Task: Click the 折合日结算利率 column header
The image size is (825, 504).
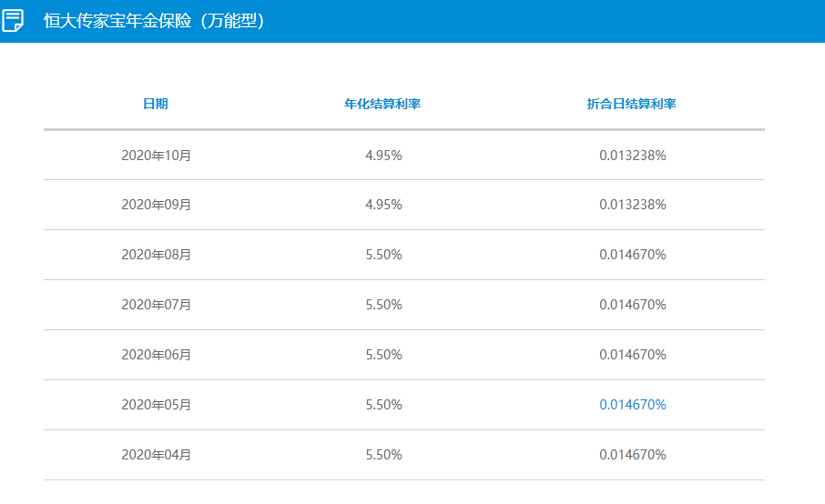Action: click(x=631, y=104)
